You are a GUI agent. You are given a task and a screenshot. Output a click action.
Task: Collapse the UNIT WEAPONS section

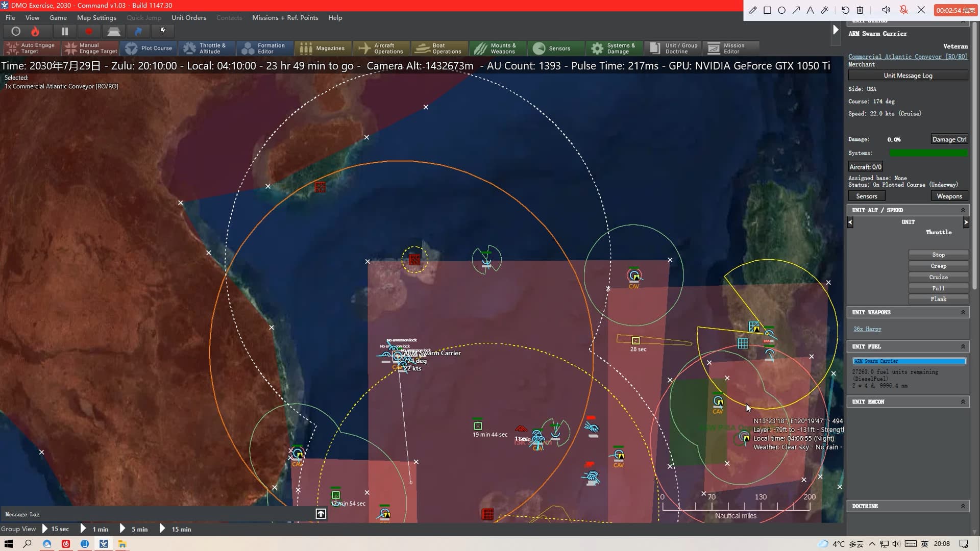pyautogui.click(x=963, y=312)
